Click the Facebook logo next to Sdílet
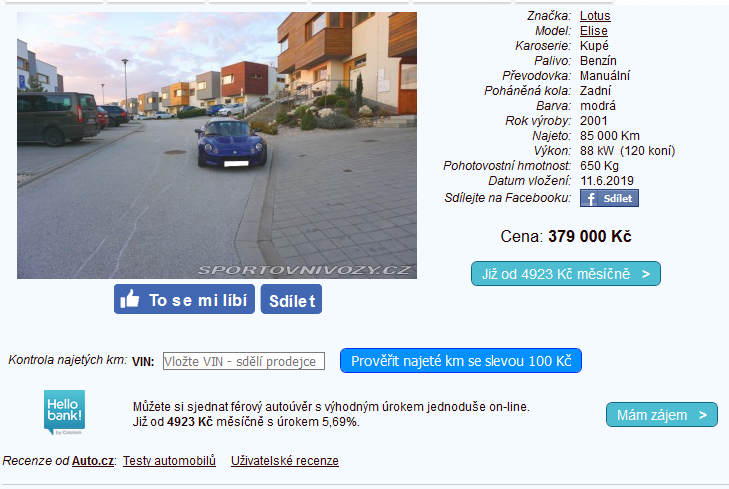729x489 pixels. [x=590, y=198]
